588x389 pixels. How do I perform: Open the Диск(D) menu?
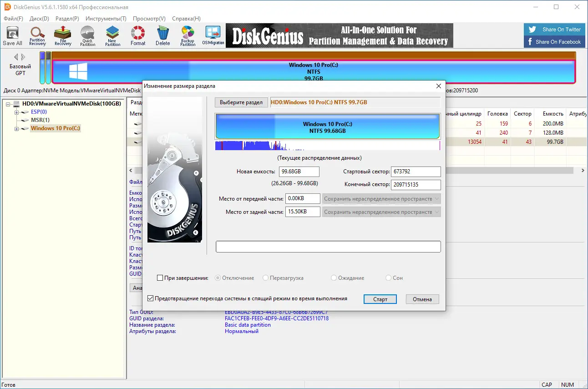pos(39,19)
